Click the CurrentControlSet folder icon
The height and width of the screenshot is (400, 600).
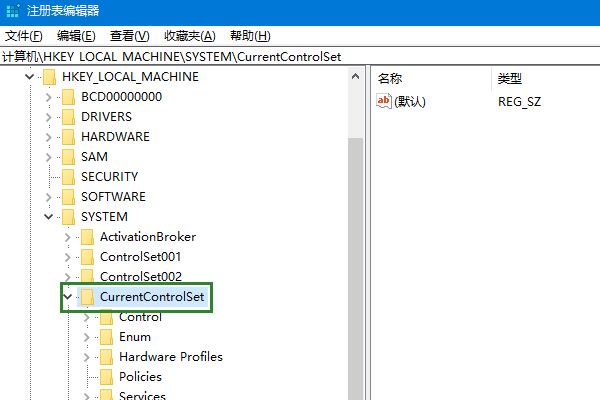coord(88,297)
